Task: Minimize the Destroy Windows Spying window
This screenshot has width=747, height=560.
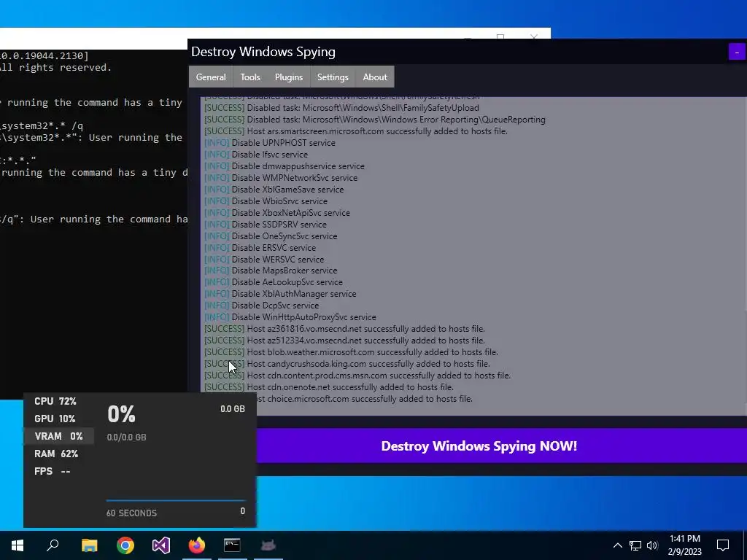Action: click(737, 52)
